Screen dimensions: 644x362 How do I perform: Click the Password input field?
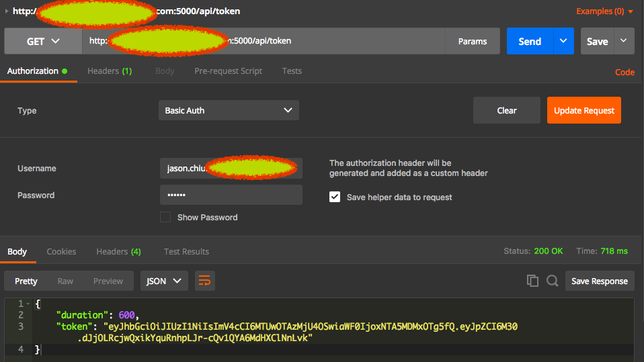[x=231, y=195]
